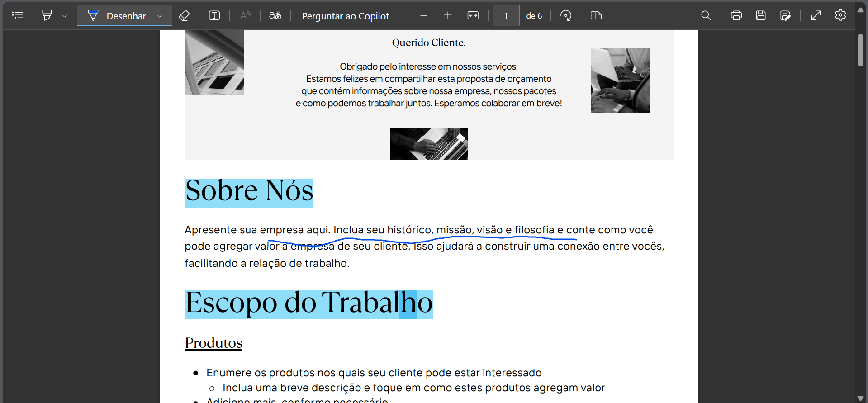Click the Save as icon

(785, 15)
